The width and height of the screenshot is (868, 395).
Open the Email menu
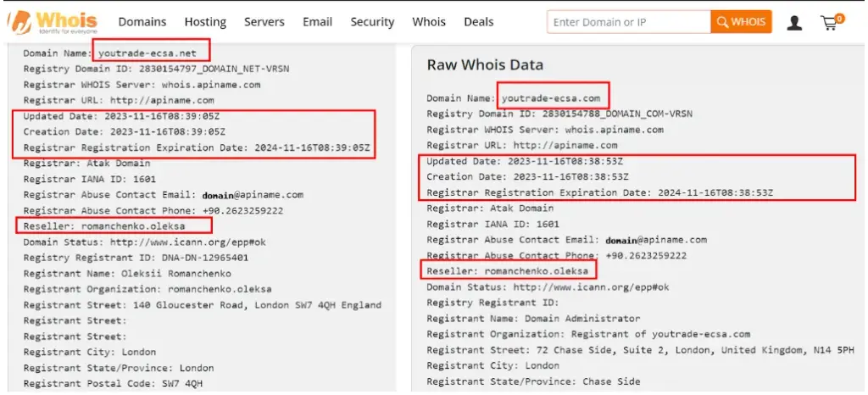(317, 22)
